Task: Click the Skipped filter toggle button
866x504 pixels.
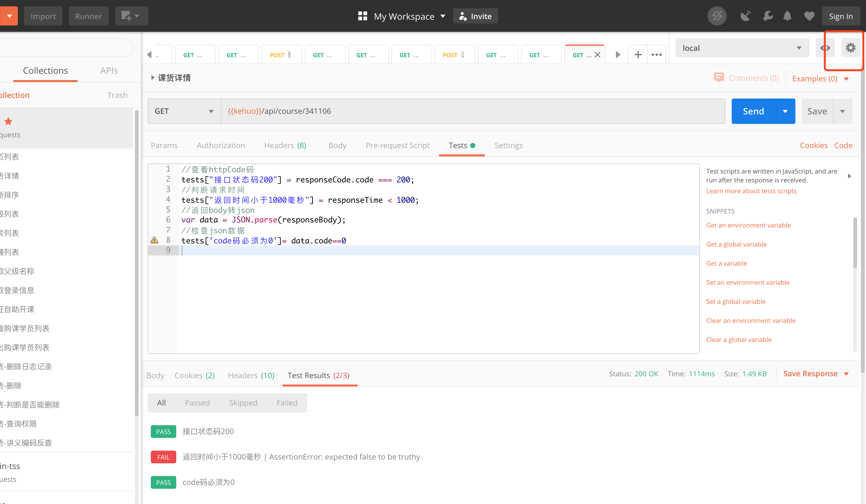Action: [243, 402]
